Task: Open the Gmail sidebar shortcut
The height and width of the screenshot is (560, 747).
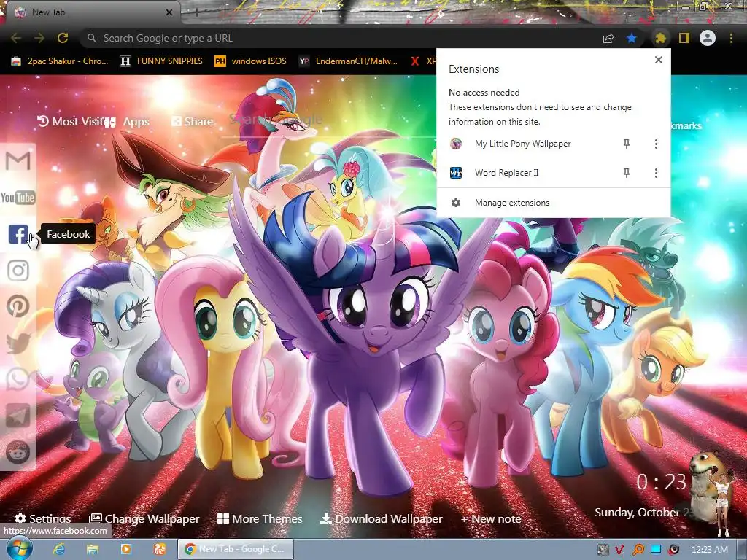Action: [x=18, y=161]
